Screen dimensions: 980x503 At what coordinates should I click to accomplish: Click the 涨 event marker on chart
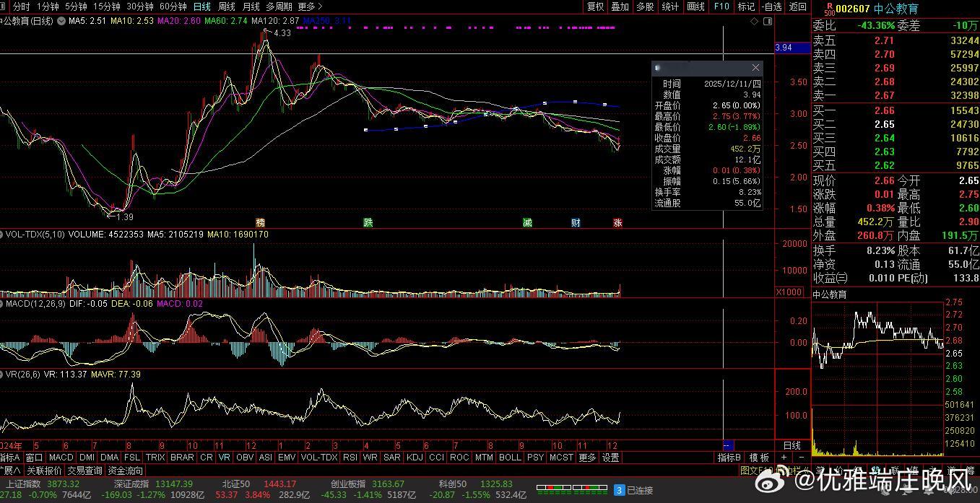(617, 222)
